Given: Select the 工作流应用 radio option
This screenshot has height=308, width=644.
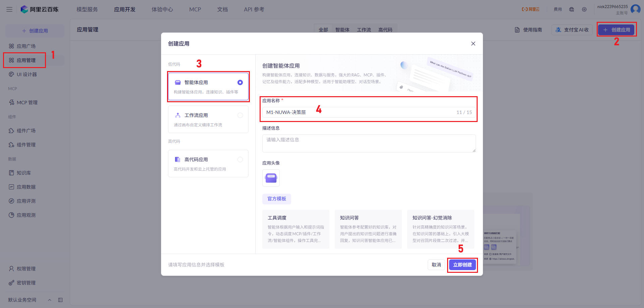Looking at the screenshot, I should 240,115.
